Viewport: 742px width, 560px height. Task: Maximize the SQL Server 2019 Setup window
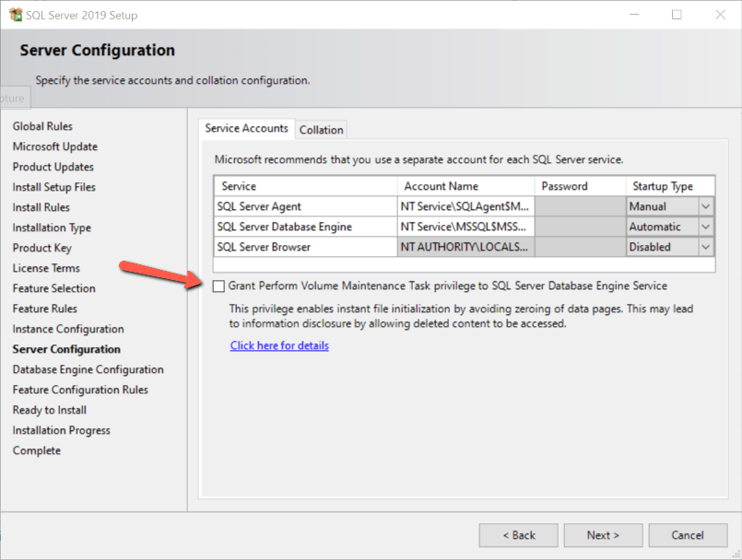[x=677, y=15]
